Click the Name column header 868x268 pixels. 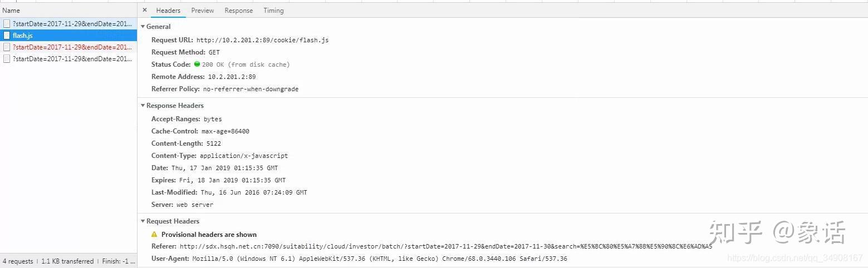(x=11, y=11)
